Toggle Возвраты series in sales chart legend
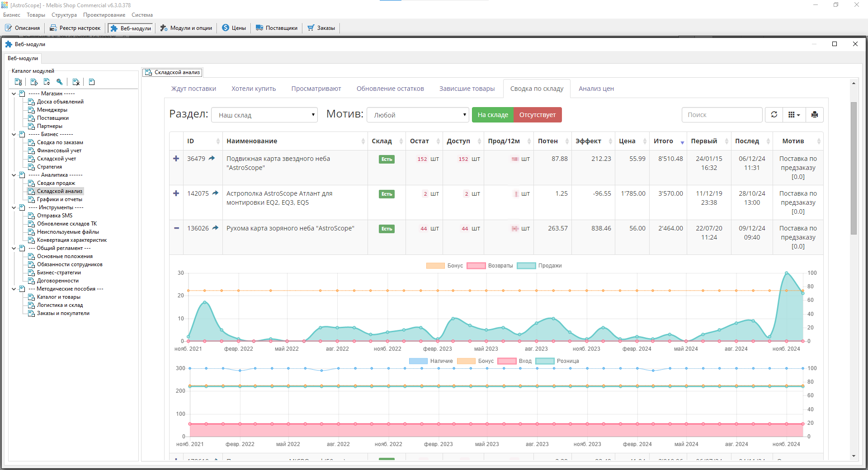Screen dimensions: 868x470 [x=490, y=266]
